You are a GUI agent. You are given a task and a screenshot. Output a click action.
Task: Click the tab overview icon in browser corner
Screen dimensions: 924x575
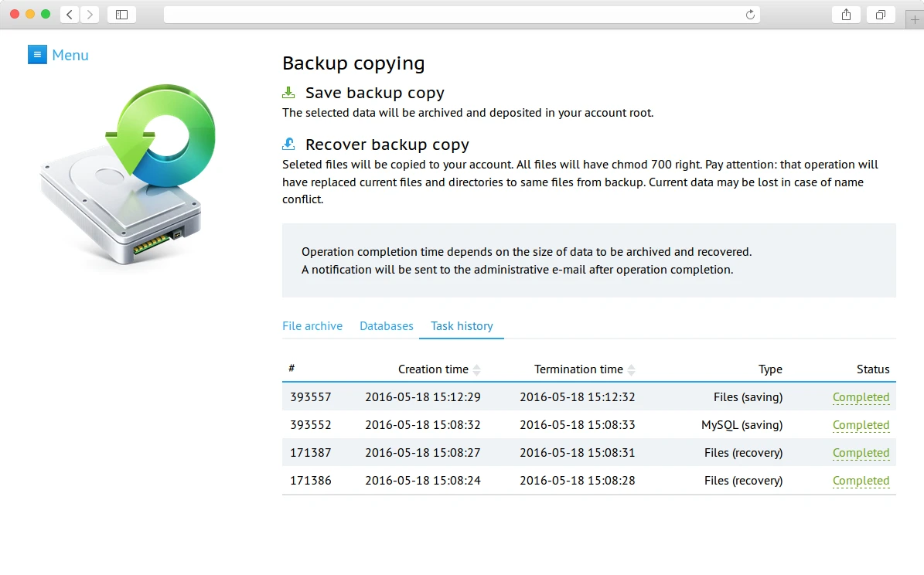click(880, 13)
